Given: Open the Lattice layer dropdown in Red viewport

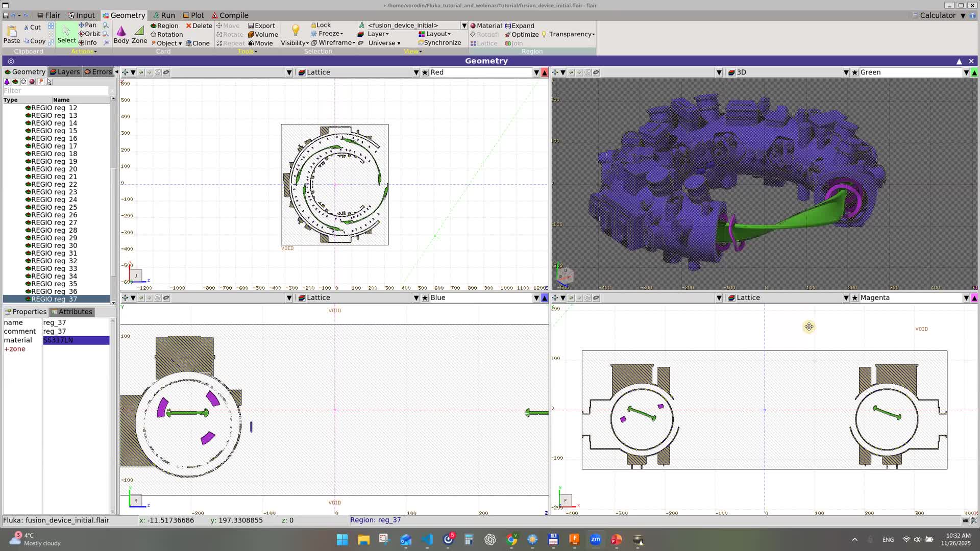Looking at the screenshot, I should [x=416, y=72].
